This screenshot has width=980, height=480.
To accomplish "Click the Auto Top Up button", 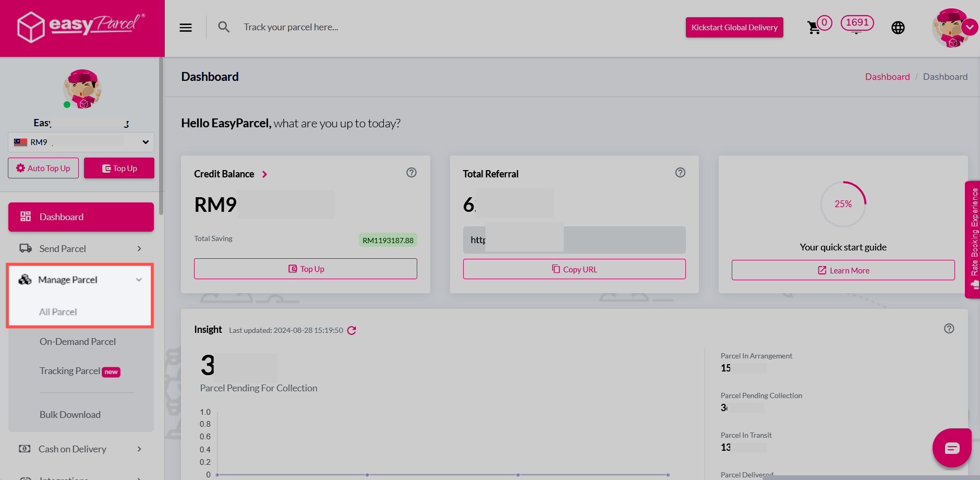I will [x=43, y=168].
